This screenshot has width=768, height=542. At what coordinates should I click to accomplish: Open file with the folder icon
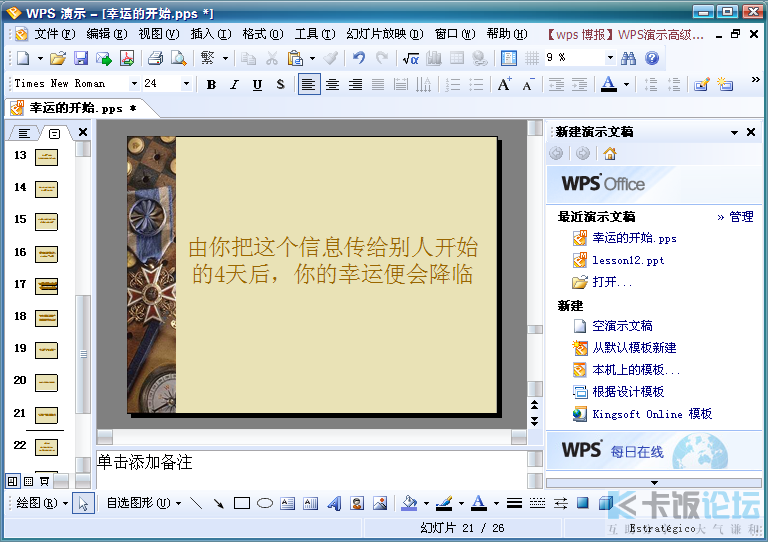(57, 58)
